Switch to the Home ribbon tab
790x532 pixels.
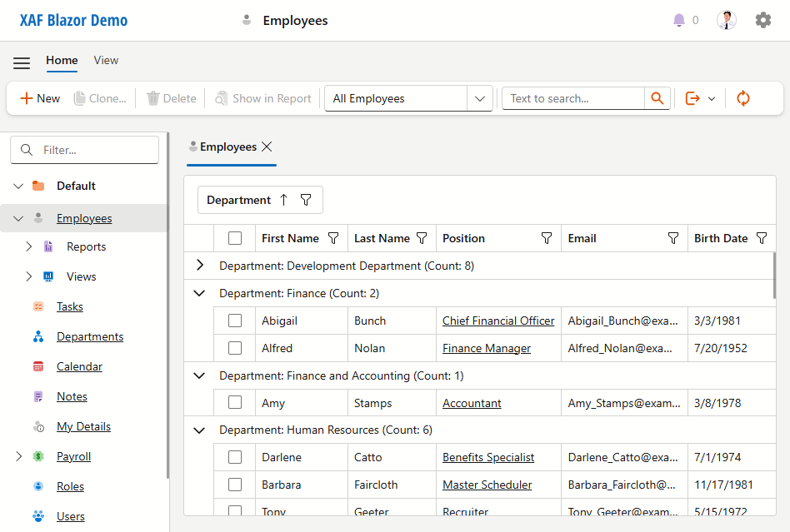(62, 61)
